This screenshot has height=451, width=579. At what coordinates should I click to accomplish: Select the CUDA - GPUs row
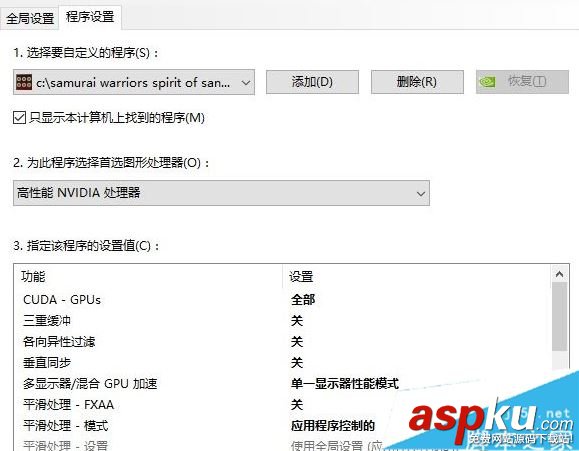(282, 300)
